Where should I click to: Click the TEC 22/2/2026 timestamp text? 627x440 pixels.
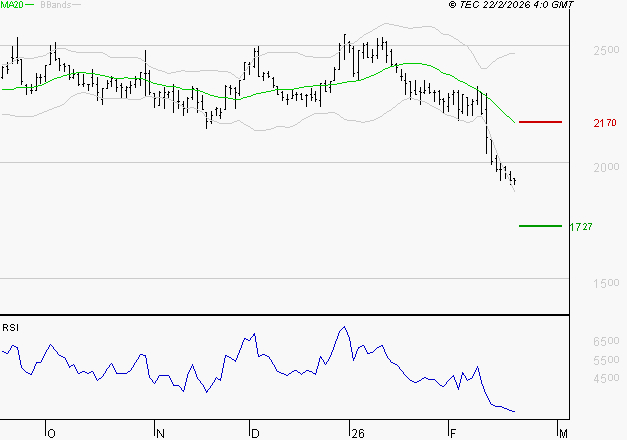[x=511, y=5]
